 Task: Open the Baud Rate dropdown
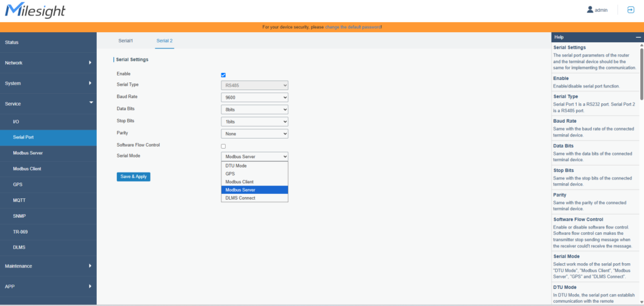(x=255, y=98)
